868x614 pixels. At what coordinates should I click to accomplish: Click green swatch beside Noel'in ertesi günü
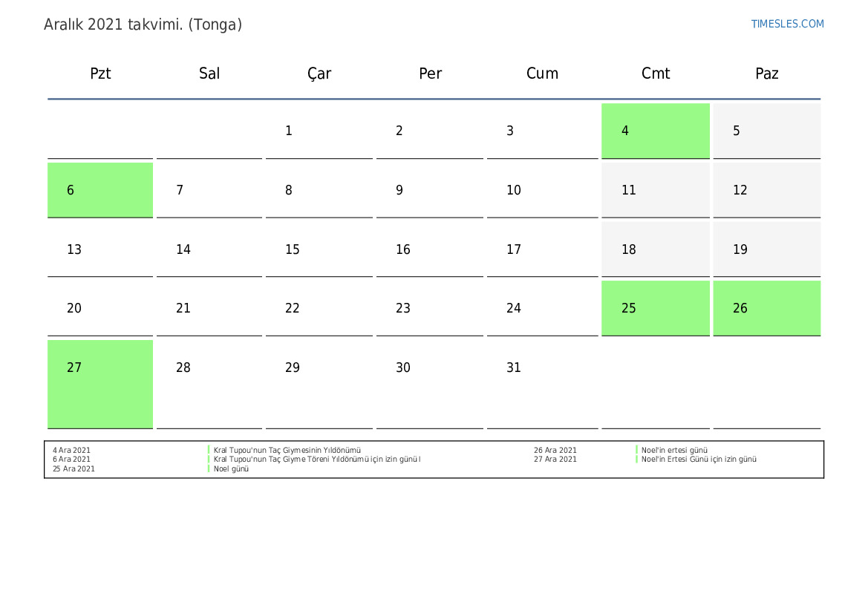636,450
